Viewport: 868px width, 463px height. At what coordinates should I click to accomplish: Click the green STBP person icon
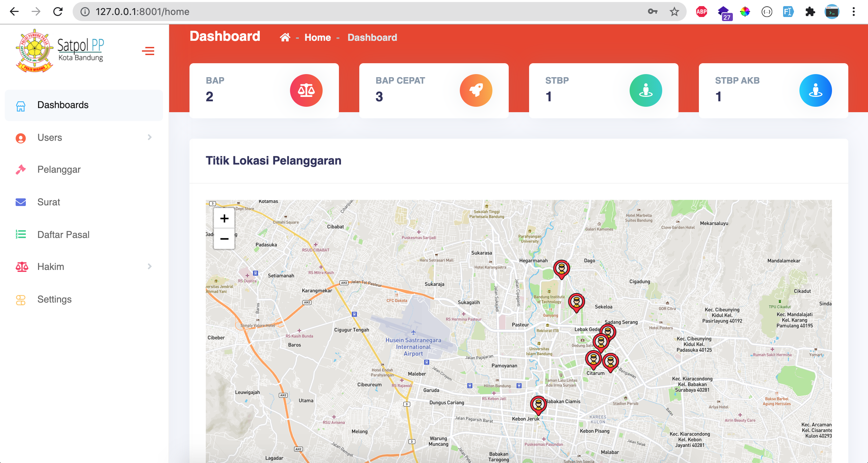(646, 90)
